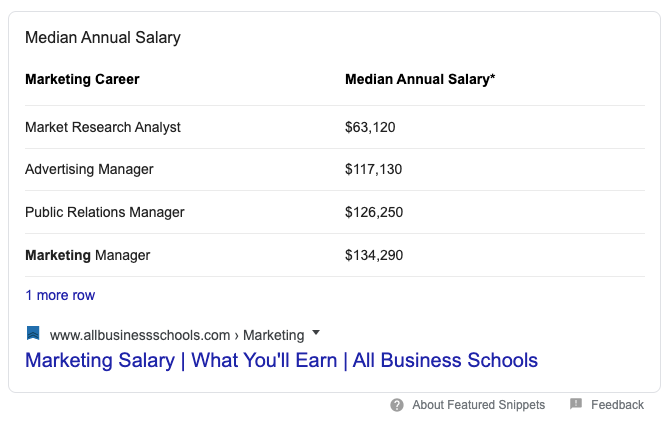Click the Median Annual Salary* column header
The width and height of the screenshot is (671, 427).
pos(420,79)
